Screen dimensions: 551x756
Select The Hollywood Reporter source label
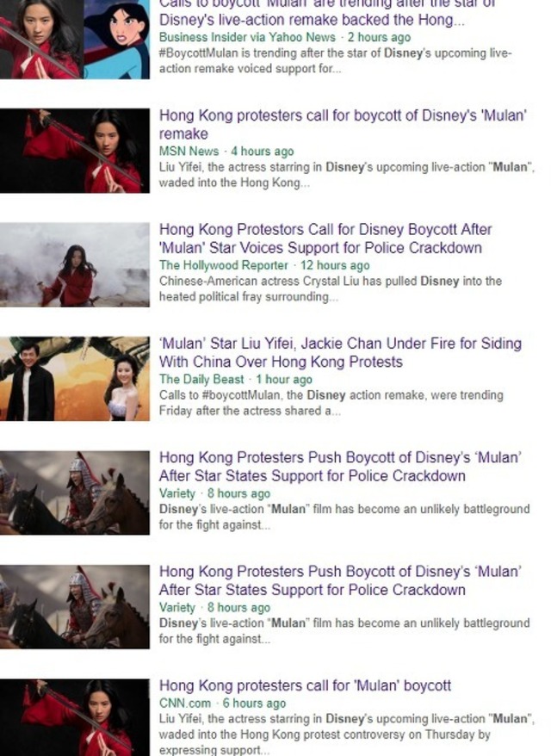click(223, 265)
